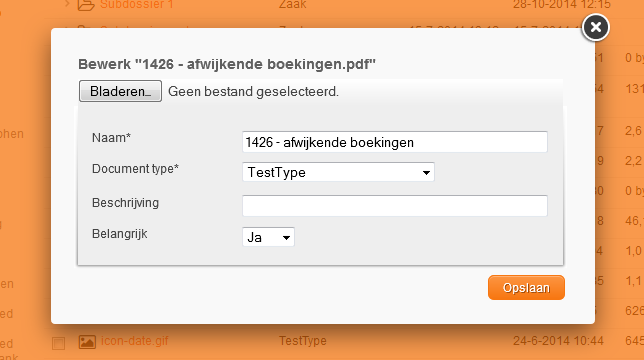Click the Belangrijk label
Image resolution: width=644 pixels, height=360 pixels.
(120, 234)
